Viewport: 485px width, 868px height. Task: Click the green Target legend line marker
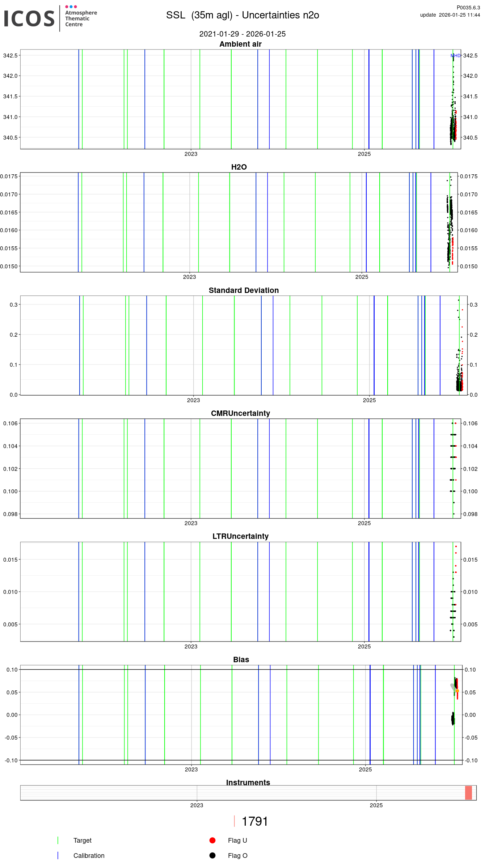point(58,840)
